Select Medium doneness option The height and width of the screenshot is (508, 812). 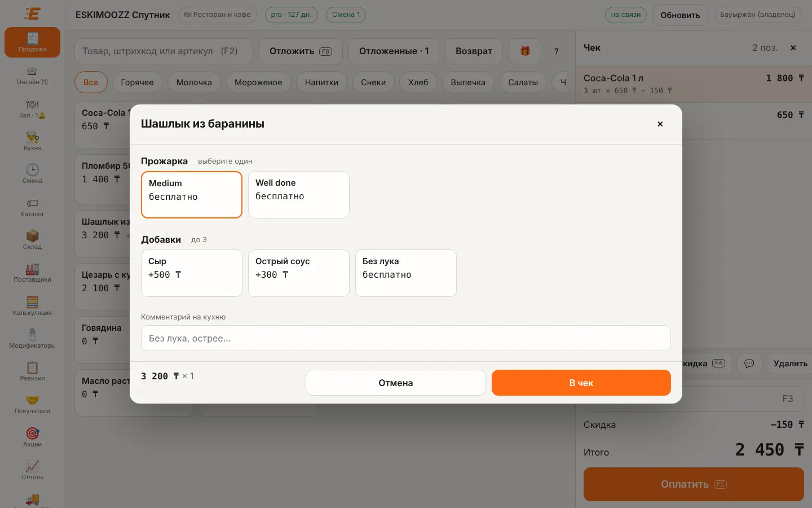tap(192, 195)
